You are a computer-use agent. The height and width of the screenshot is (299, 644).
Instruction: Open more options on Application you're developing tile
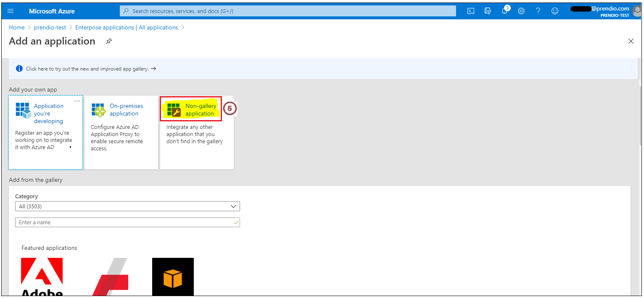(77, 101)
